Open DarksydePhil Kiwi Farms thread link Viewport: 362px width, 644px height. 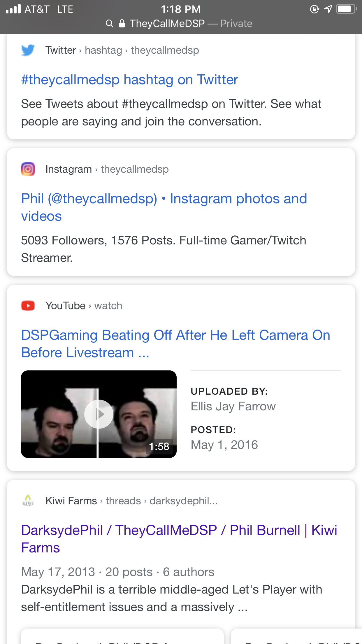click(x=179, y=539)
